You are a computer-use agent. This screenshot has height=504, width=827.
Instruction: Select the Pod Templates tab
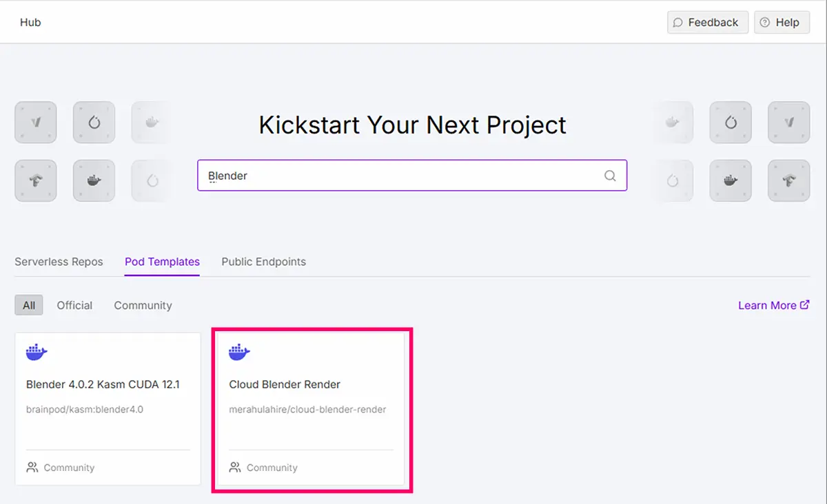162,262
